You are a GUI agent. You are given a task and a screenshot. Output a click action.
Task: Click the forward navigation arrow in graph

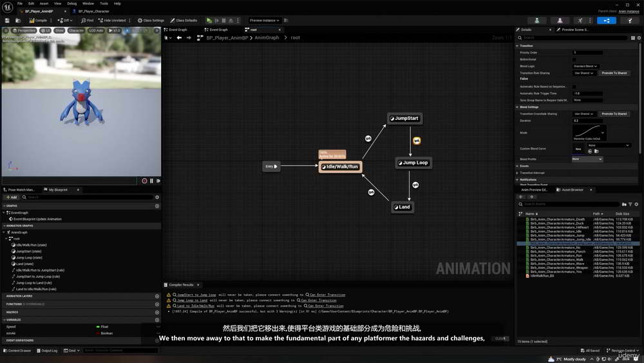click(189, 38)
